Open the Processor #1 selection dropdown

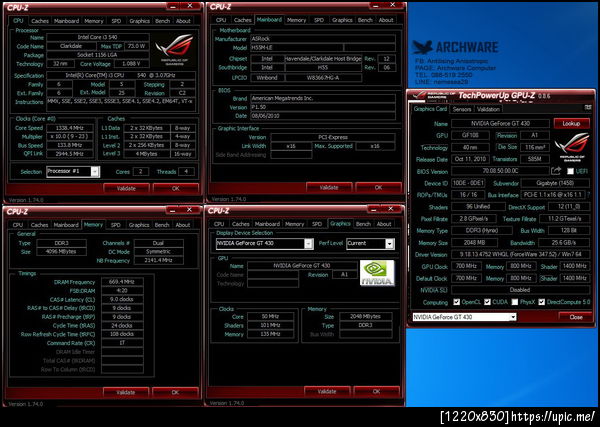[95, 171]
